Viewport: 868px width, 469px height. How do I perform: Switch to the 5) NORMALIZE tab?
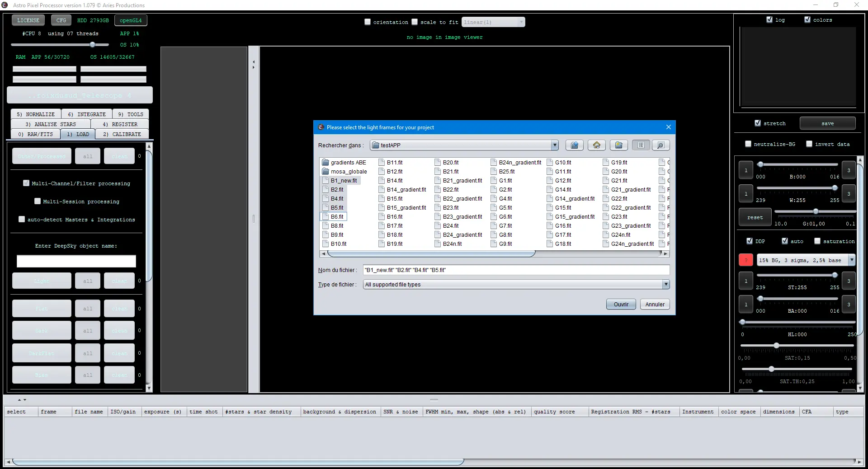pyautogui.click(x=36, y=114)
